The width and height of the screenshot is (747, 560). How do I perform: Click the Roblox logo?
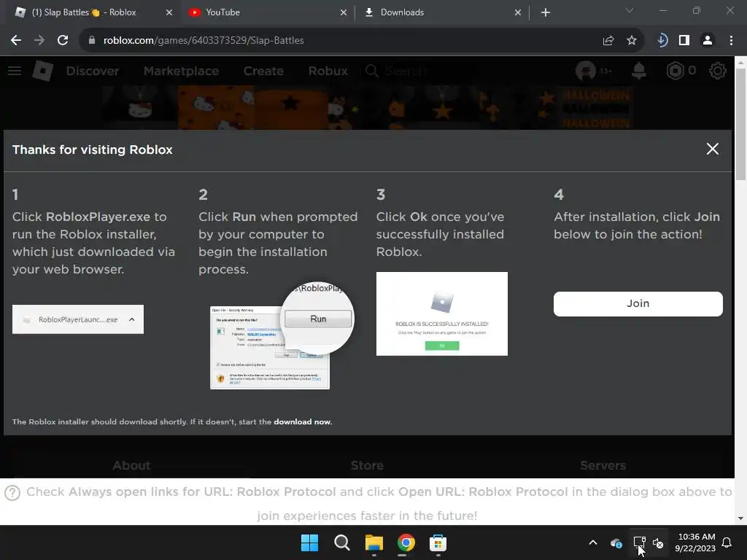[43, 71]
